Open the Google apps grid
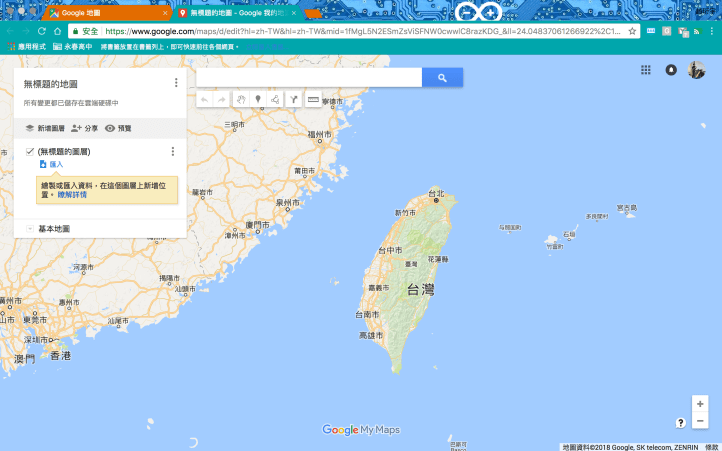Viewport: 722px width, 451px height. coord(646,70)
